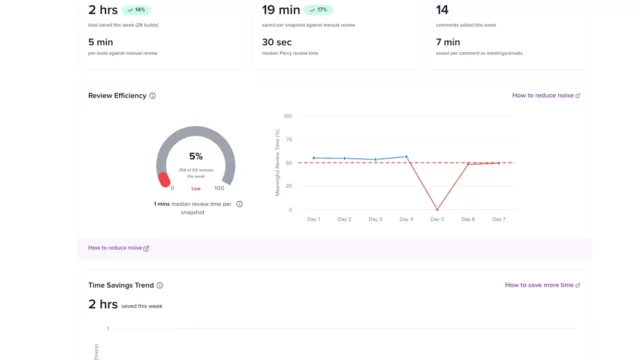Select 'Day 1' axis label
Image resolution: width=640 pixels, height=360 pixels.
tap(313, 219)
